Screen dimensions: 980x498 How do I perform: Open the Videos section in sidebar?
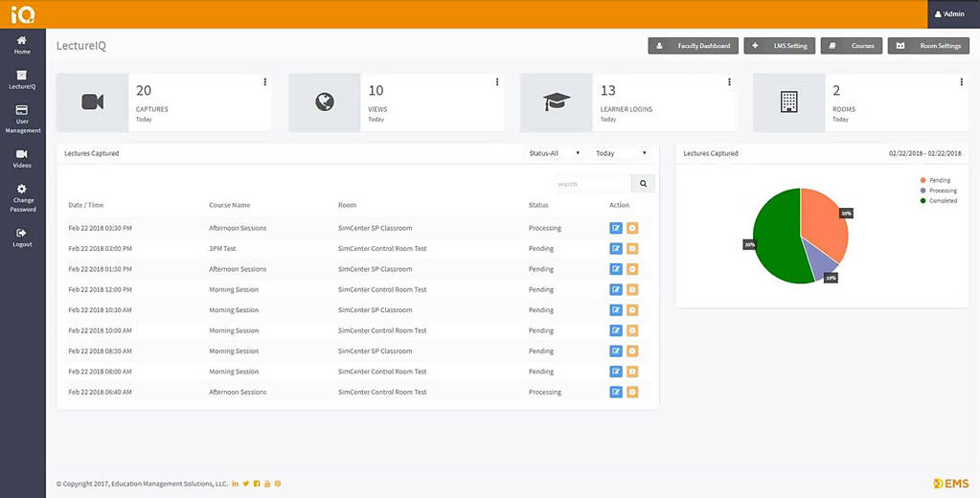22,158
